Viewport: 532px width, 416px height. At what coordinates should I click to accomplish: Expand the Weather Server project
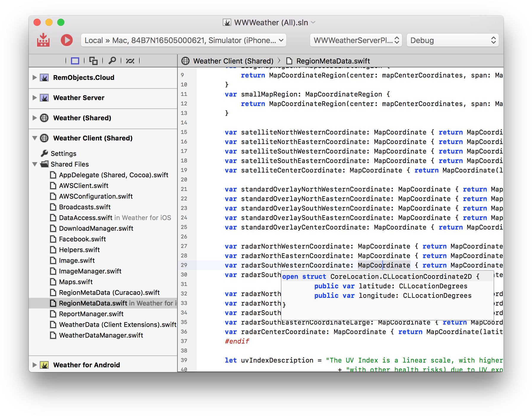tap(35, 98)
